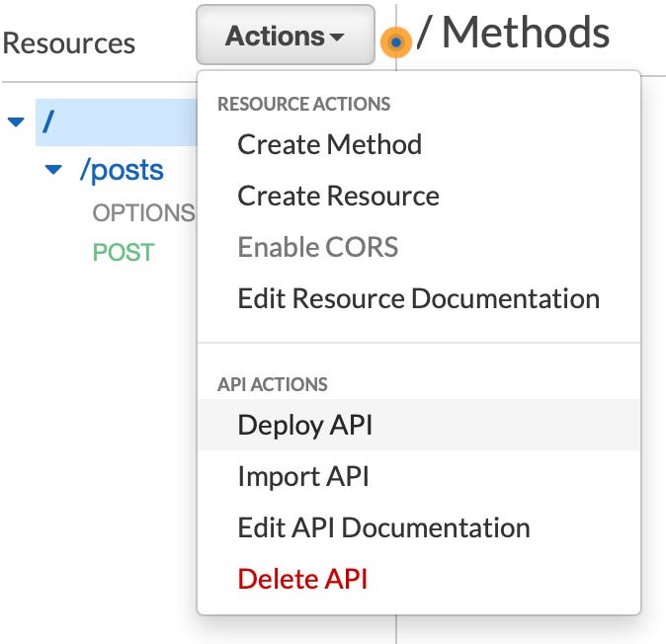Screen dimensions: 666x644
Task: Choose Create Resource in the menu
Action: coord(338,196)
